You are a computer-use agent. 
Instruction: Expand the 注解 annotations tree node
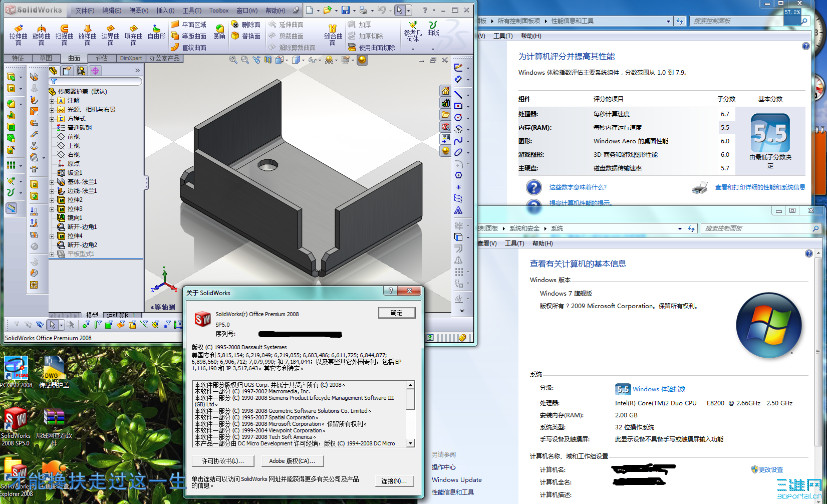52,101
